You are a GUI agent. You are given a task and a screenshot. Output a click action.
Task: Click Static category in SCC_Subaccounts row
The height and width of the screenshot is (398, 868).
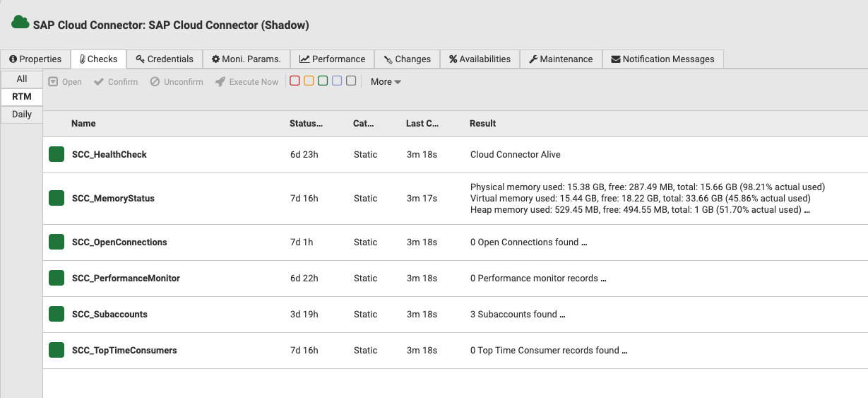click(x=366, y=315)
